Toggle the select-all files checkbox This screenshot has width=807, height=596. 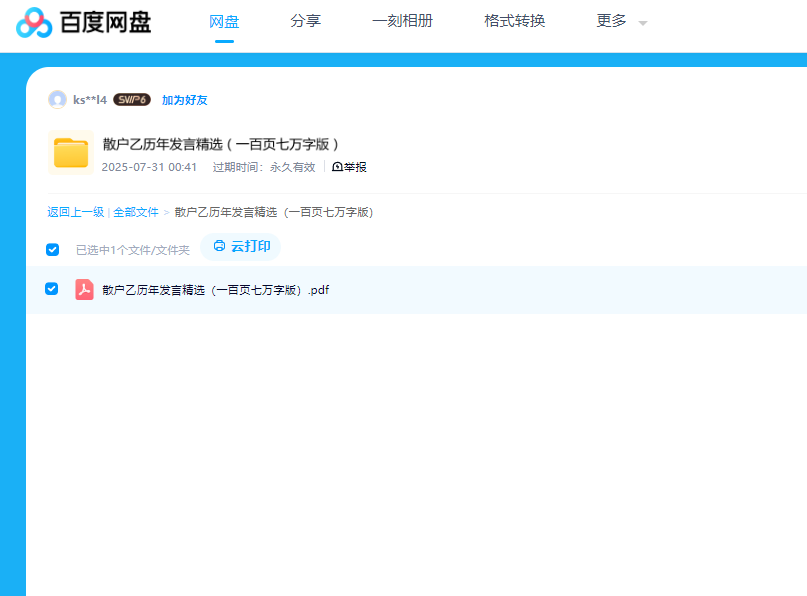point(53,249)
